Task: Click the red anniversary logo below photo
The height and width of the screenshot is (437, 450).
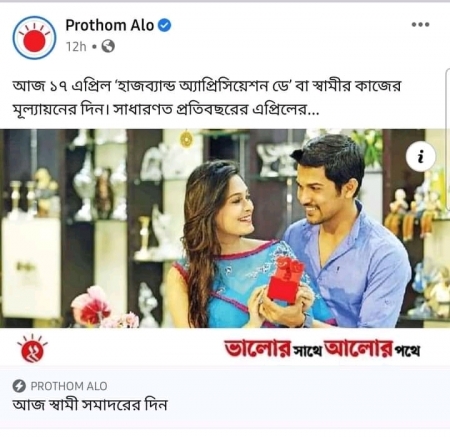Action: click(32, 349)
